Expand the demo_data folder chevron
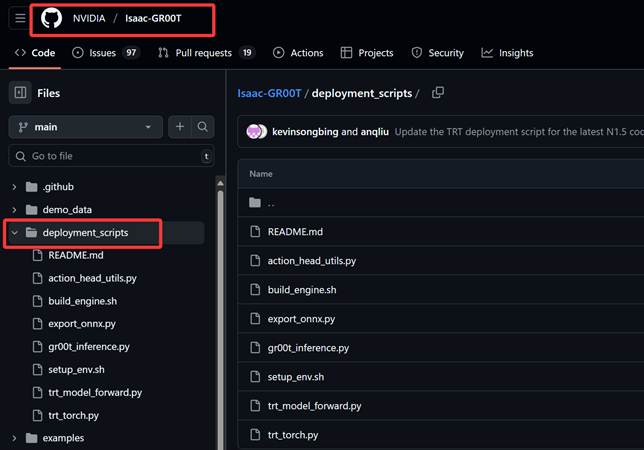644x450 pixels. [x=14, y=210]
